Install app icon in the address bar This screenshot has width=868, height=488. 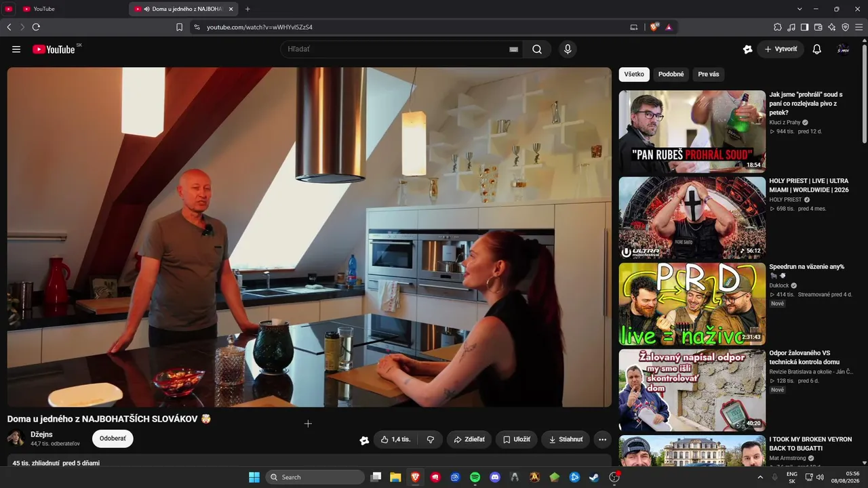point(634,27)
